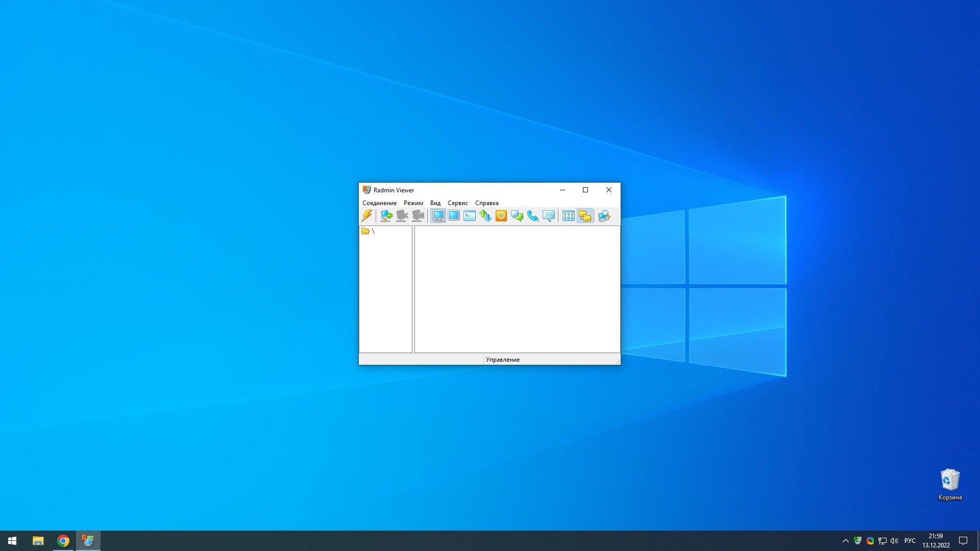This screenshot has height=551, width=980.
Task: Open the Windows Start menu
Action: [x=12, y=541]
